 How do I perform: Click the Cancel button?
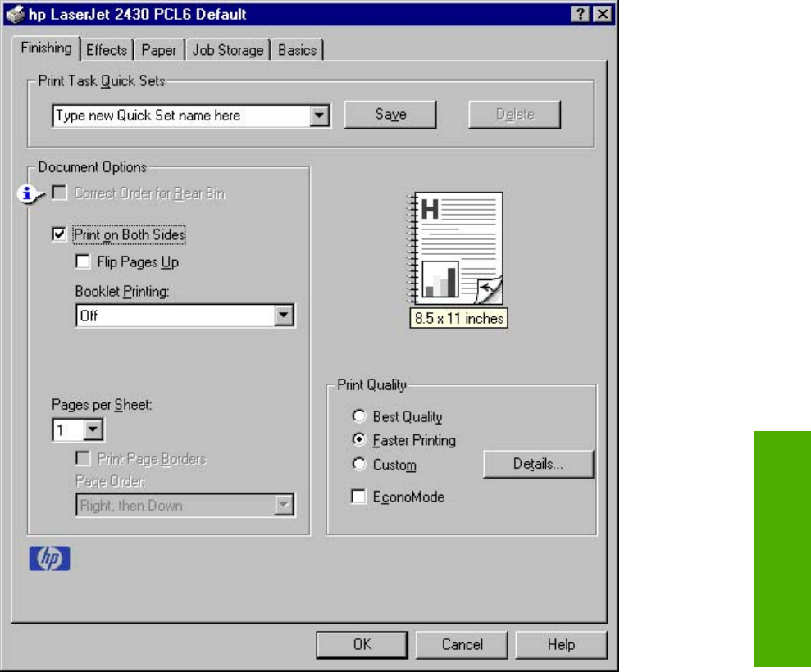click(462, 645)
